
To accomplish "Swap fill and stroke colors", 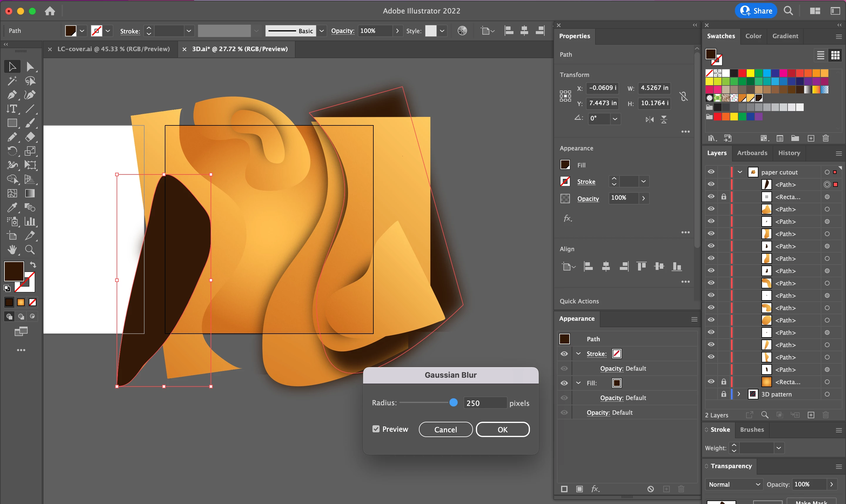I will 33,265.
